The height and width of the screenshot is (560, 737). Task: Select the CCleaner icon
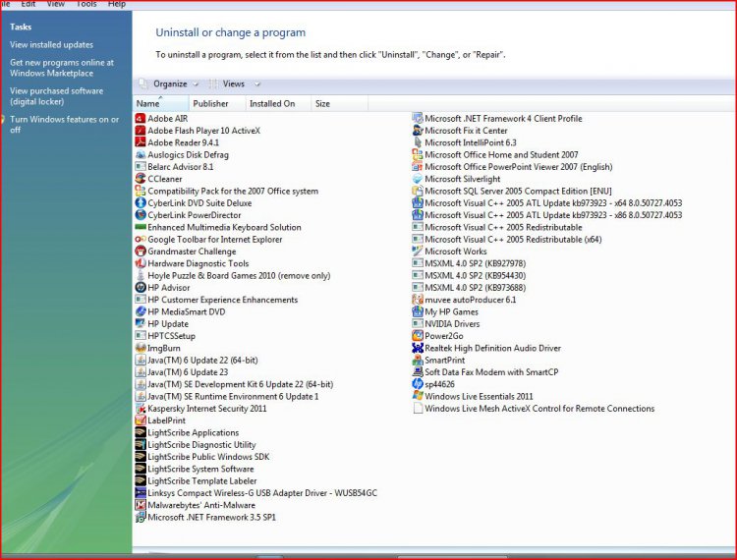(141, 179)
